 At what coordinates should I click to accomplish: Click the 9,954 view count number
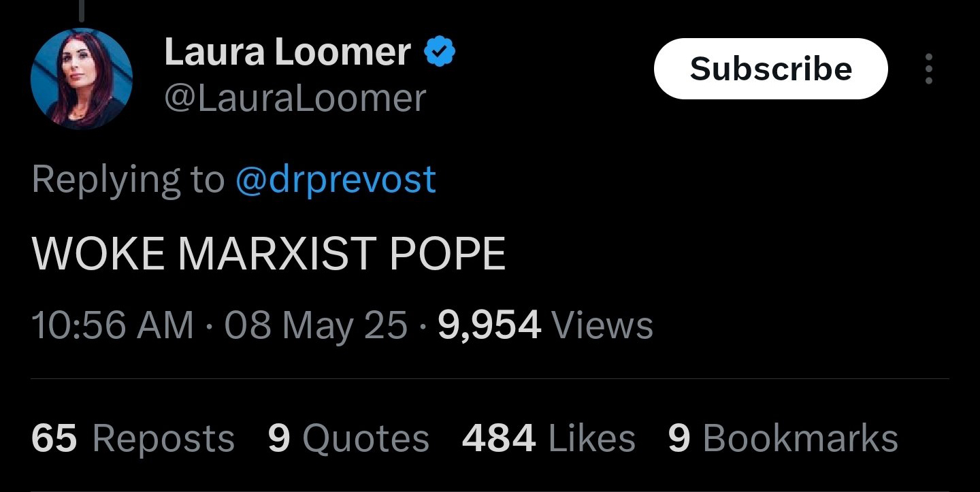coord(489,325)
